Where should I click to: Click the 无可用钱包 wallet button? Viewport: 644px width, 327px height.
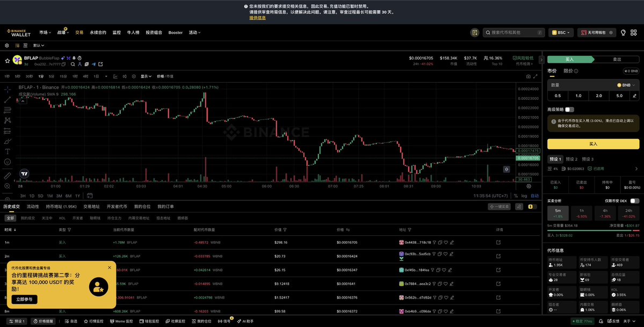pos(596,32)
